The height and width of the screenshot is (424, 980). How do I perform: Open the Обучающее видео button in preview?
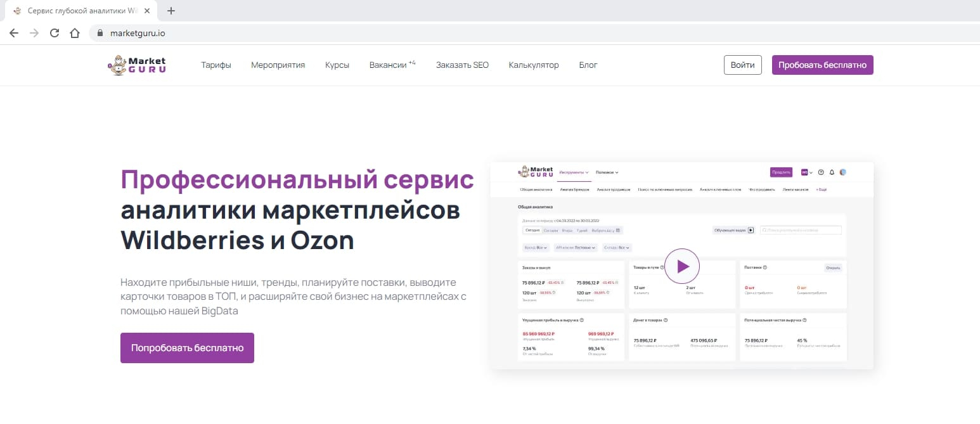coord(733,230)
